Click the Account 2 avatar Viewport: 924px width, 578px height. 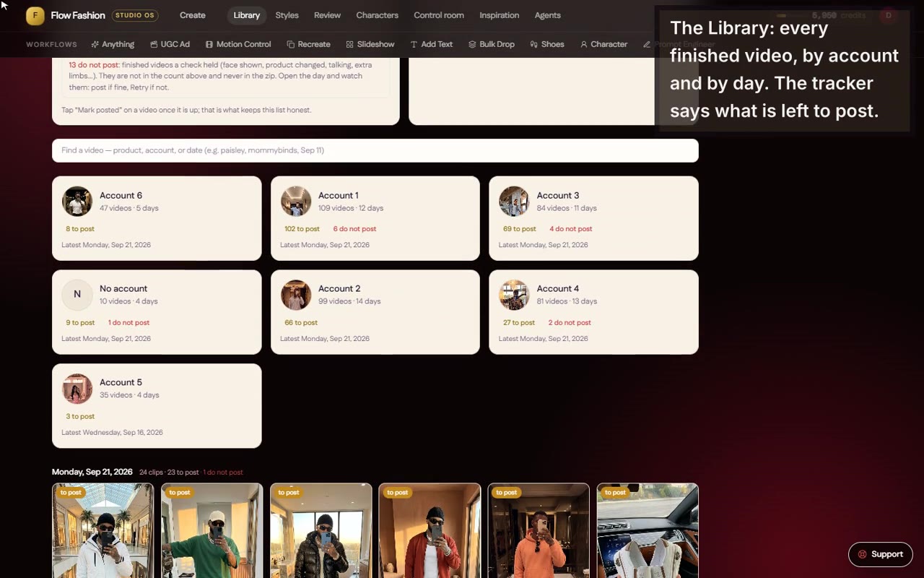[x=295, y=295]
